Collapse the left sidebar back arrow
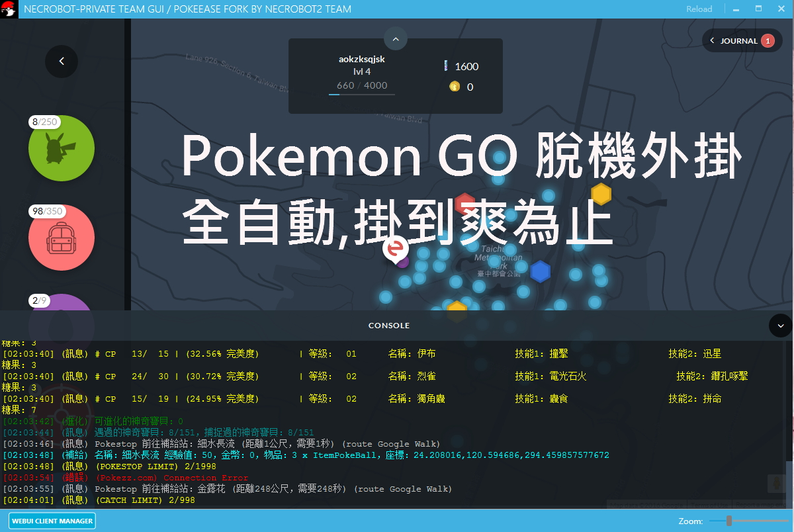794x532 pixels. (62, 61)
